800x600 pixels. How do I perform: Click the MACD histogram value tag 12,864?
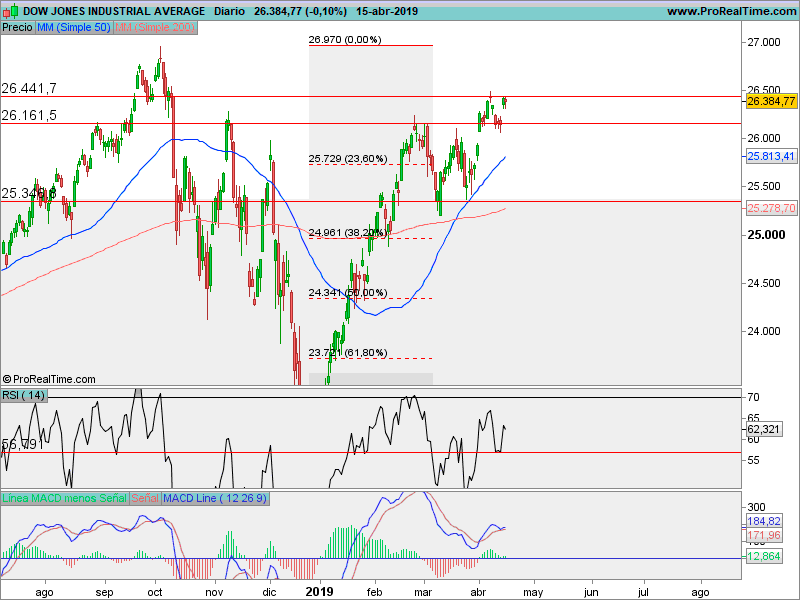coord(764,556)
